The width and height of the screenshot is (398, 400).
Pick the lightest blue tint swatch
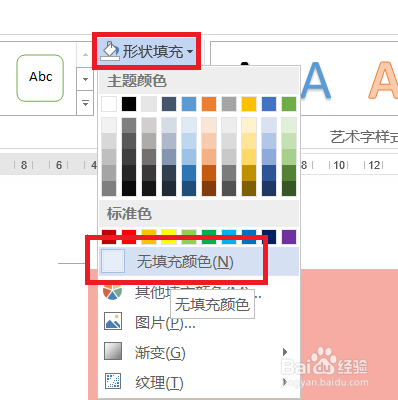click(x=189, y=125)
